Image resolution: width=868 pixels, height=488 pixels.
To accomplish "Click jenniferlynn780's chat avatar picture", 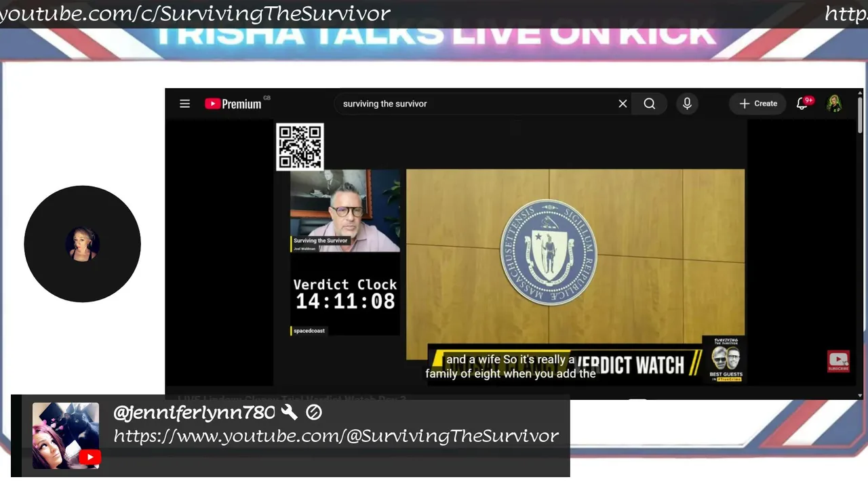I will point(66,436).
